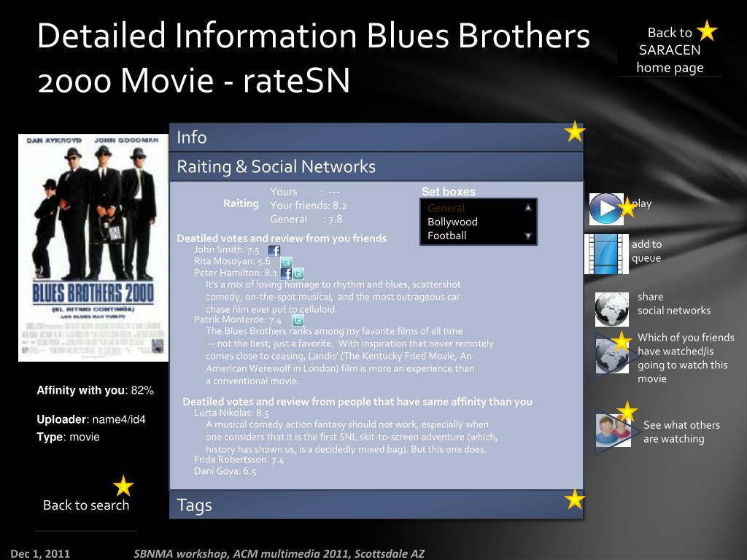Click Back to search link
Screen dimensions: 747x560
(86, 505)
